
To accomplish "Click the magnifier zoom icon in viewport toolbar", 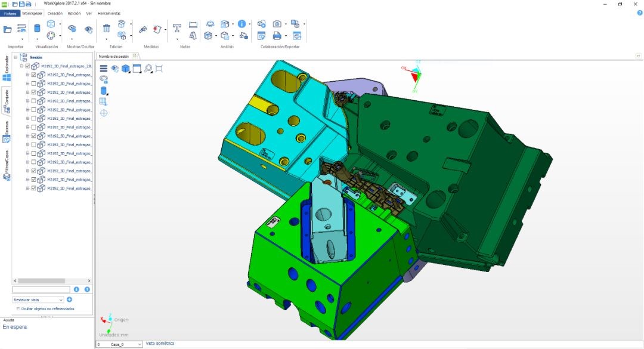I will (148, 69).
